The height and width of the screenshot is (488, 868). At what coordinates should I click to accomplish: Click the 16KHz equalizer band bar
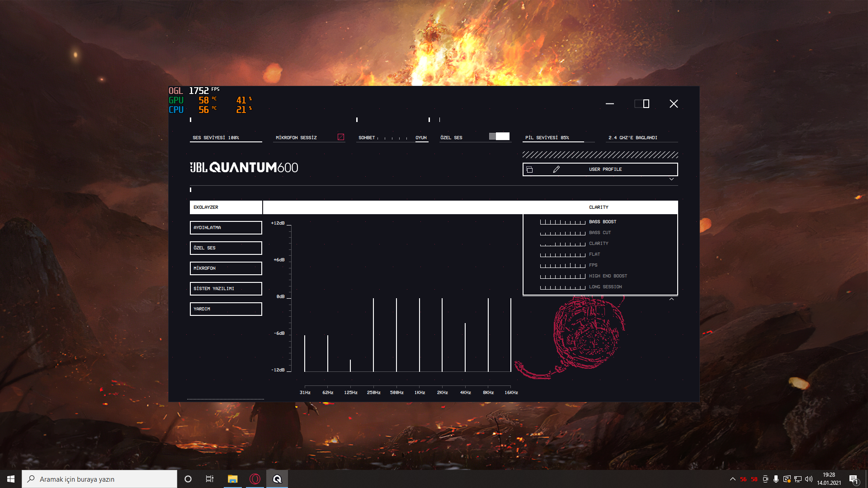coord(511,335)
